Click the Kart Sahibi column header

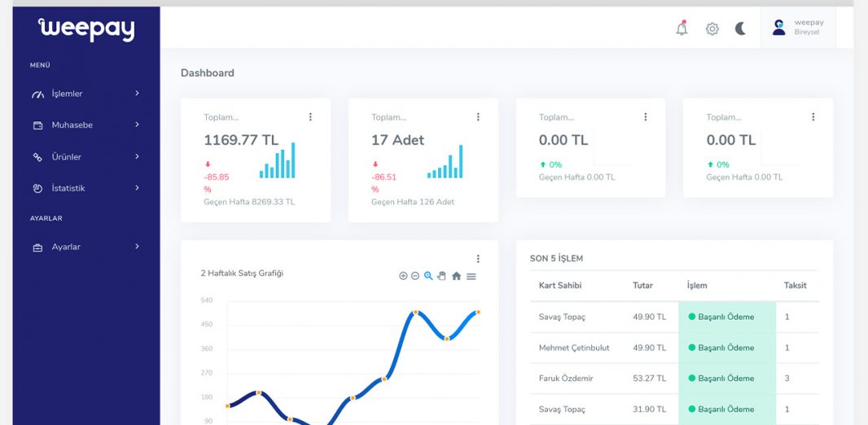click(560, 286)
